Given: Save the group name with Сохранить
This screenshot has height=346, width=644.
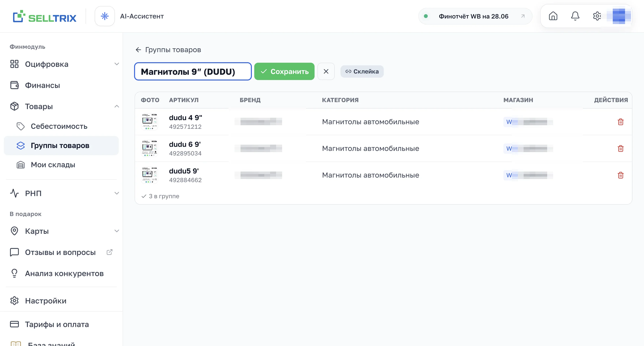Looking at the screenshot, I should point(284,72).
